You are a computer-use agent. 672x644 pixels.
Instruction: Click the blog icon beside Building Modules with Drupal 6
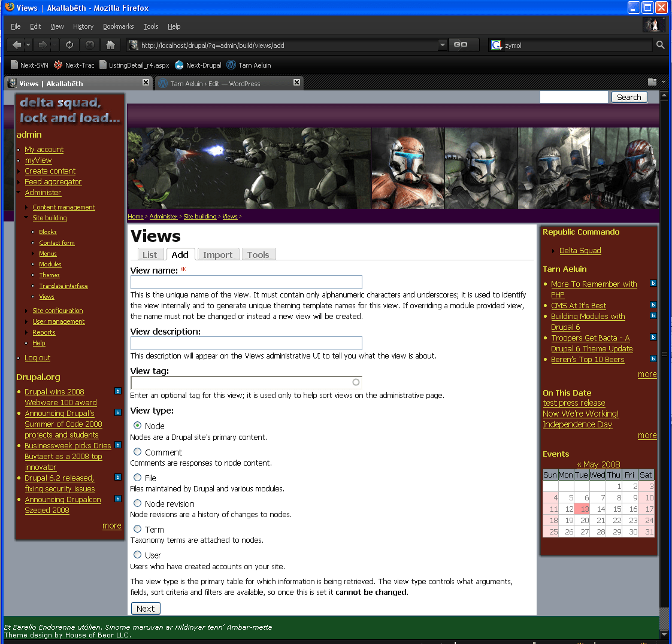pyautogui.click(x=653, y=315)
